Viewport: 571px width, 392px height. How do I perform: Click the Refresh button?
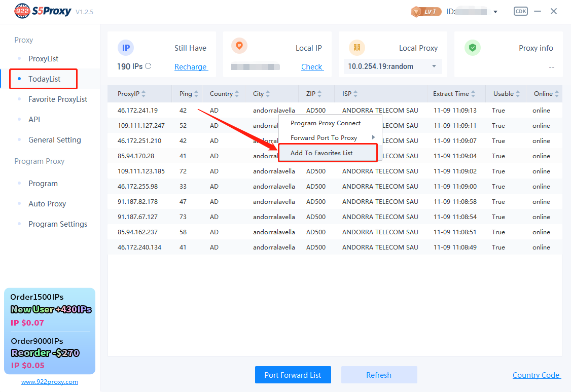[379, 375]
